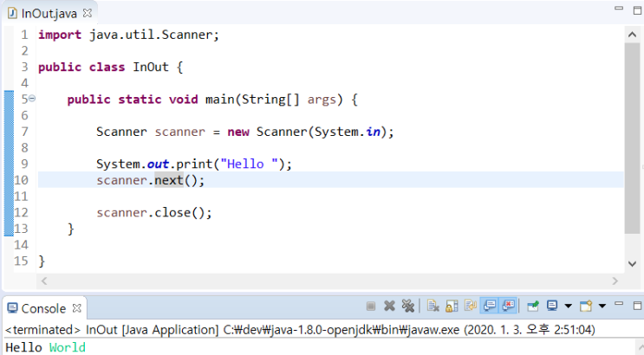Close the InOut.java editor tab
644x355 pixels.
point(87,13)
